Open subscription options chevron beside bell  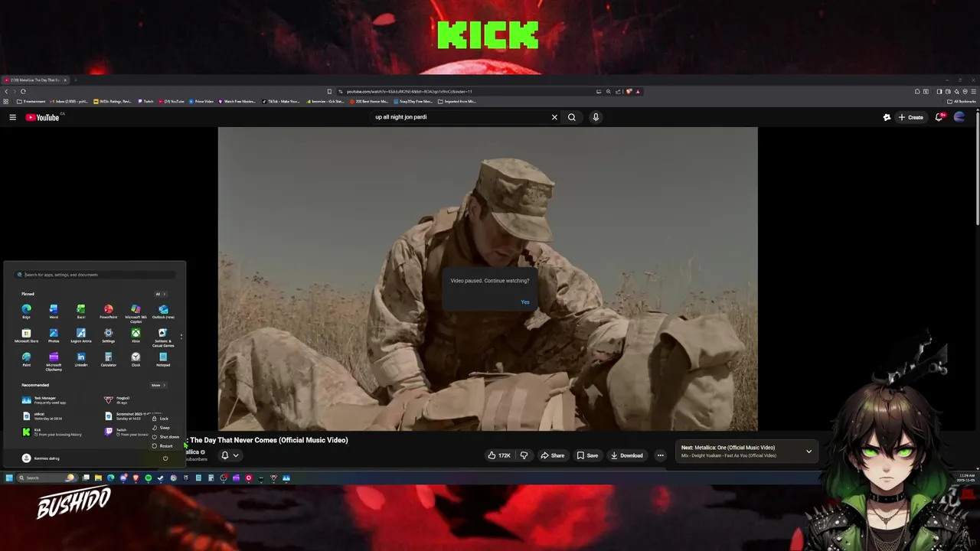point(236,455)
